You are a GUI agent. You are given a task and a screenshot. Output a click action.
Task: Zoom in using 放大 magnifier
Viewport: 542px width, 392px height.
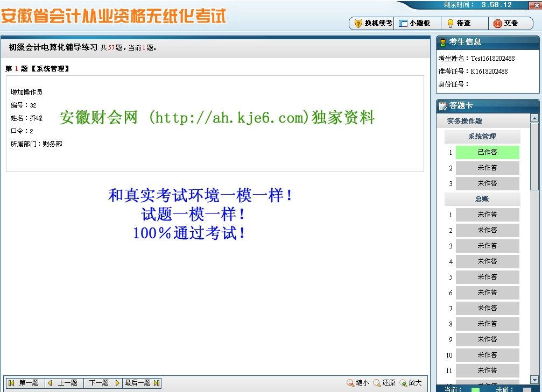coord(411,383)
